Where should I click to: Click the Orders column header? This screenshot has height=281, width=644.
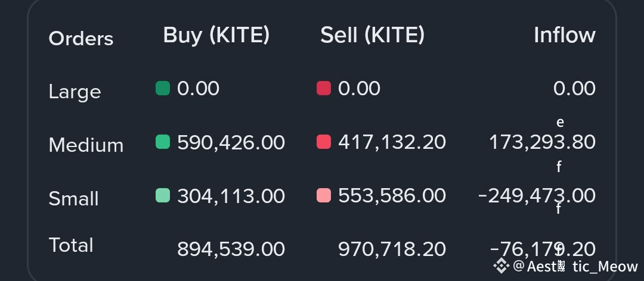(x=80, y=39)
